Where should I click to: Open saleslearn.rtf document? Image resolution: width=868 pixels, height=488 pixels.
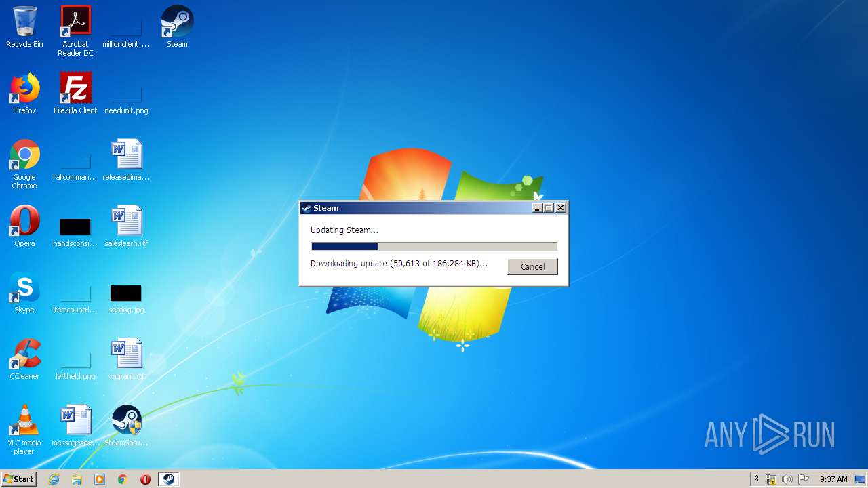tap(126, 226)
